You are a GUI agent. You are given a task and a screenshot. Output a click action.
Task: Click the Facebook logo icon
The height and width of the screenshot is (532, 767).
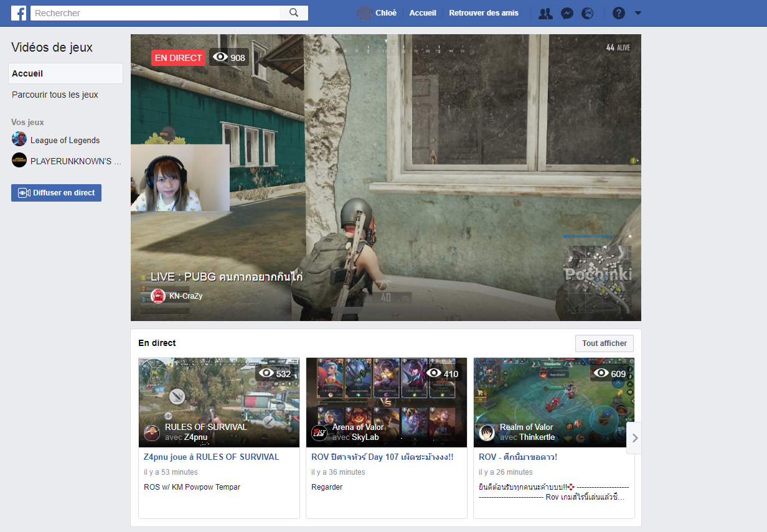pos(19,13)
